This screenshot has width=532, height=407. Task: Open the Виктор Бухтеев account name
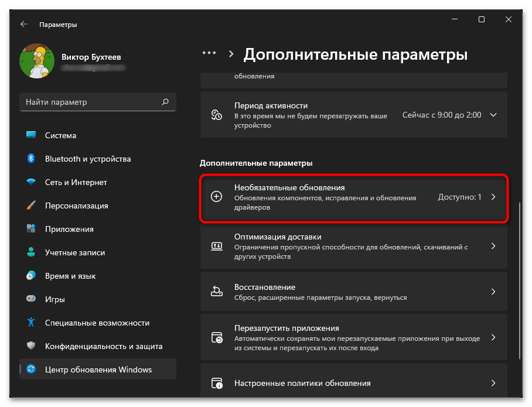coord(91,57)
